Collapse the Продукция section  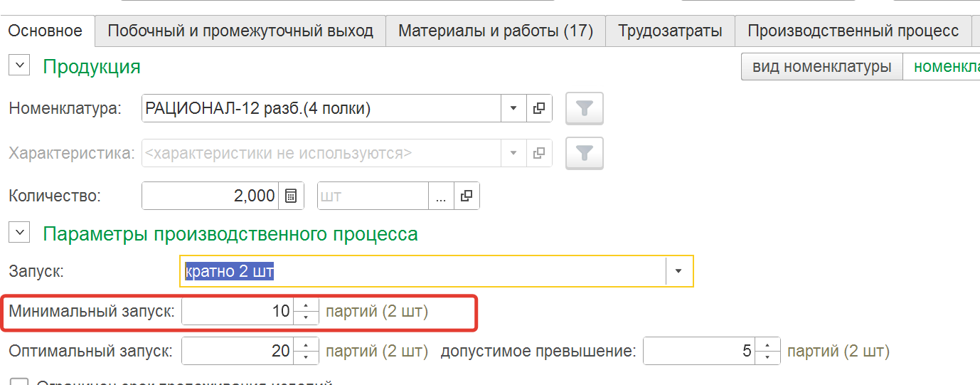point(20,66)
